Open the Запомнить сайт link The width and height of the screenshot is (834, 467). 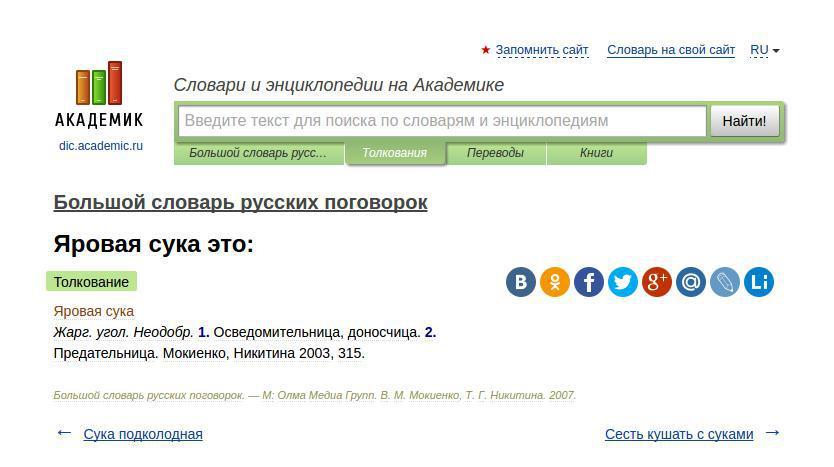542,50
